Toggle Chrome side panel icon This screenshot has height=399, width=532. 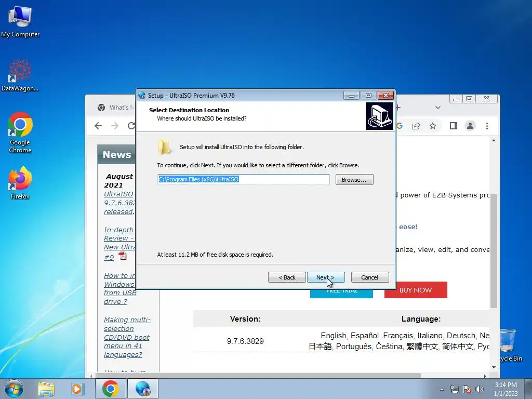click(453, 126)
